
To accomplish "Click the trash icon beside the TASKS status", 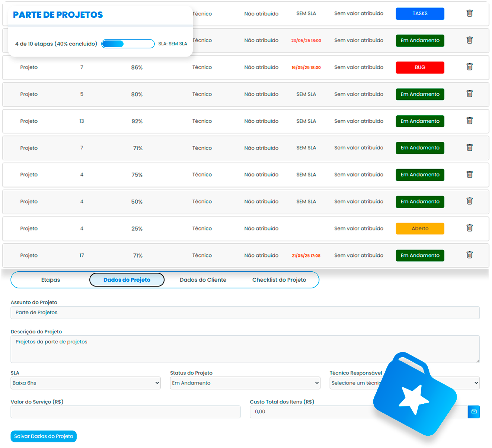I will 469,13.
